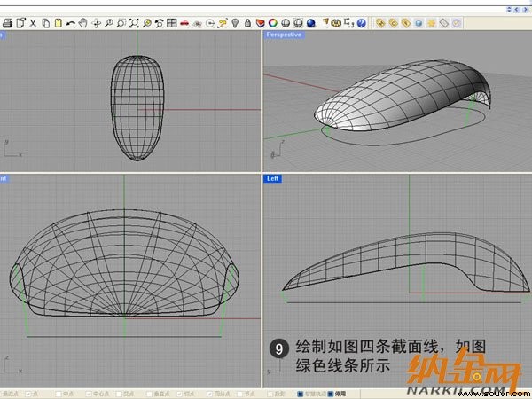532x399 pixels.
Task: Toggle the 中点 (Midpoint) osnap checkbox
Action: pos(58,394)
